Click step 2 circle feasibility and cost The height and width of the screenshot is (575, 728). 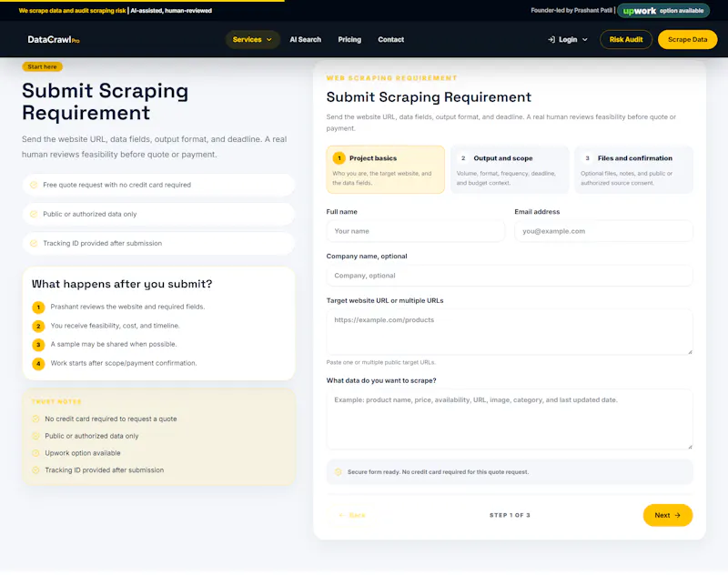(x=38, y=327)
